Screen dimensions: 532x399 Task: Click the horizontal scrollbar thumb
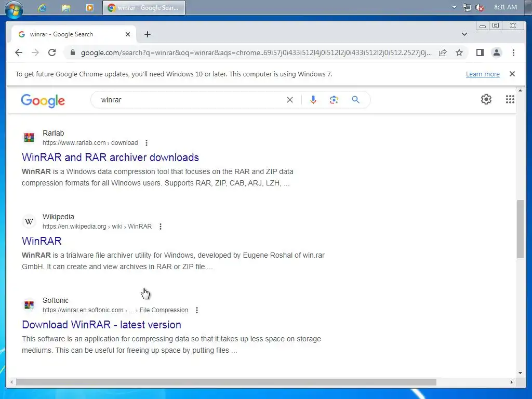(x=226, y=382)
